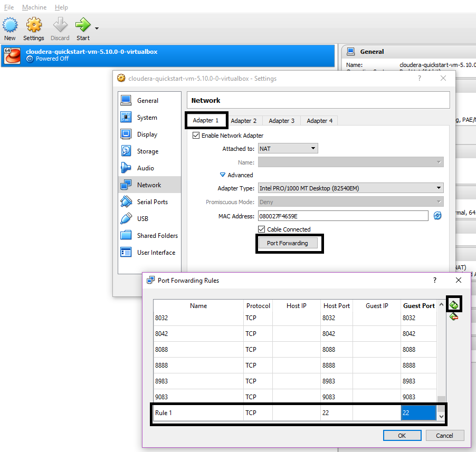Image resolution: width=476 pixels, height=452 pixels.
Task: Go to Shared Folders settings
Action: [x=157, y=236]
